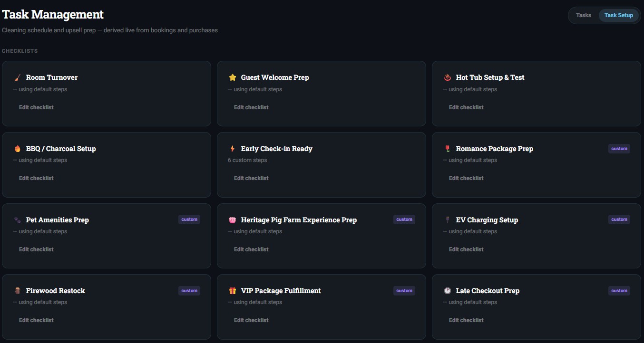The image size is (644, 343).
Task: Click the VIP Package Fulfillment title
Action: click(281, 291)
